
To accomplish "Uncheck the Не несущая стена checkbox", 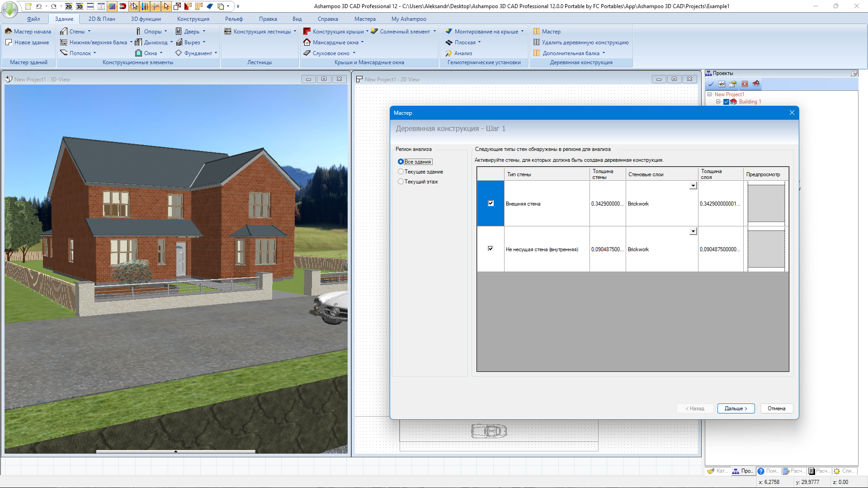I will tap(491, 249).
